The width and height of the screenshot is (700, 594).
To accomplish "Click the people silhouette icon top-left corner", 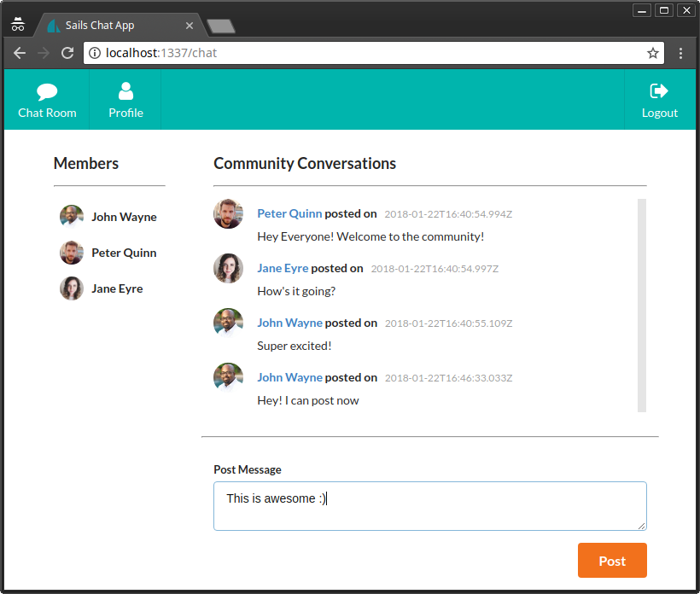I will click(17, 24).
